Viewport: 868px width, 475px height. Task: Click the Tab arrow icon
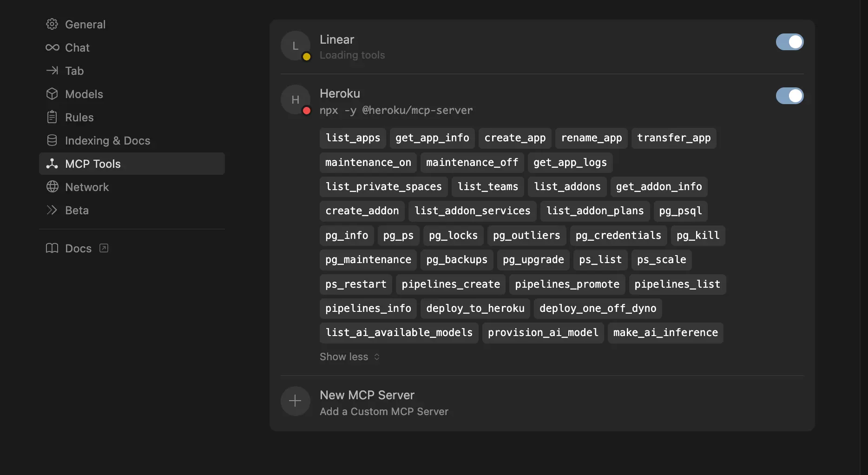52,71
